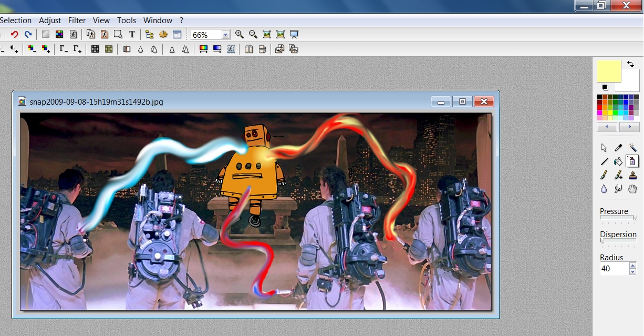Apply the Blur double drop icon
644x336 pixels.
154,49
